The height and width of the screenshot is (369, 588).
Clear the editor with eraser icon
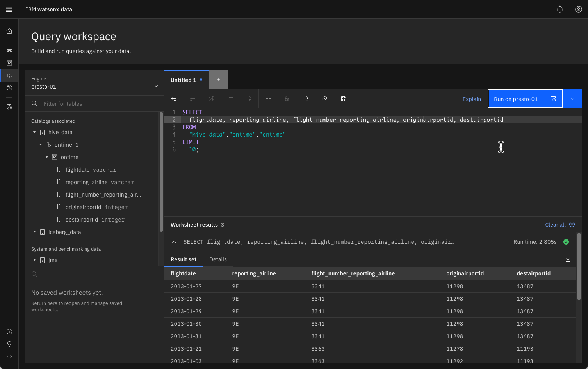325,99
